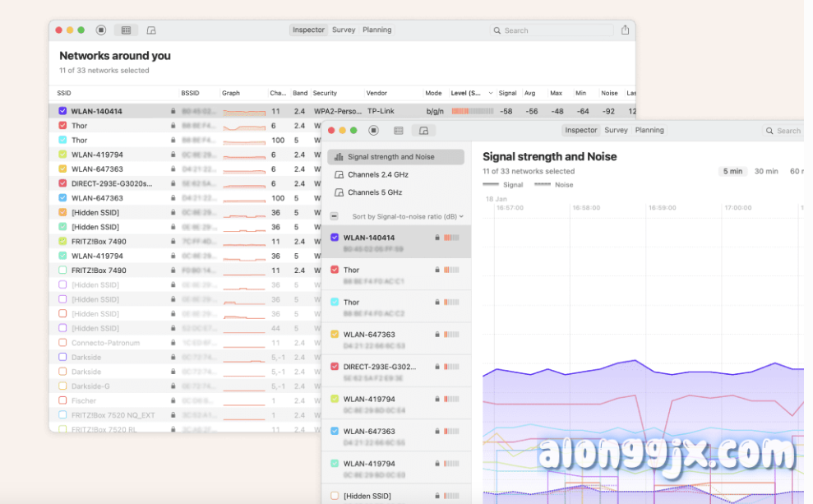Click the stop button in front window toolbar

click(x=373, y=131)
